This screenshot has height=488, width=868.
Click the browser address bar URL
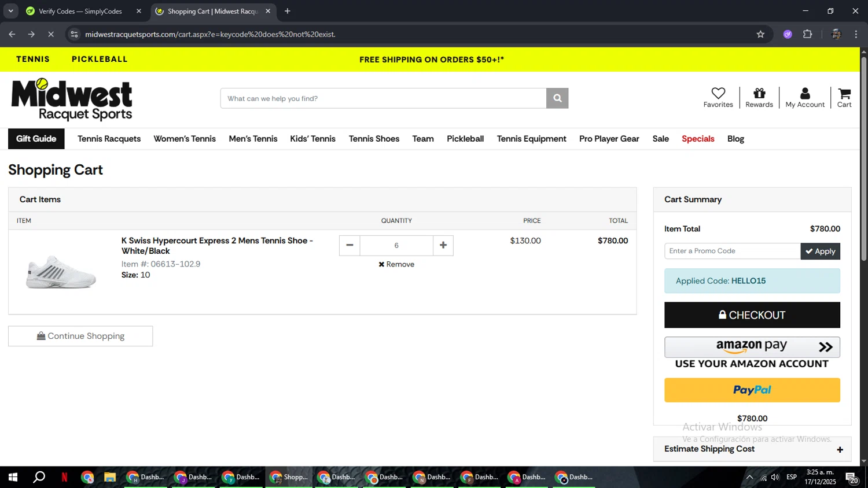[210, 34]
